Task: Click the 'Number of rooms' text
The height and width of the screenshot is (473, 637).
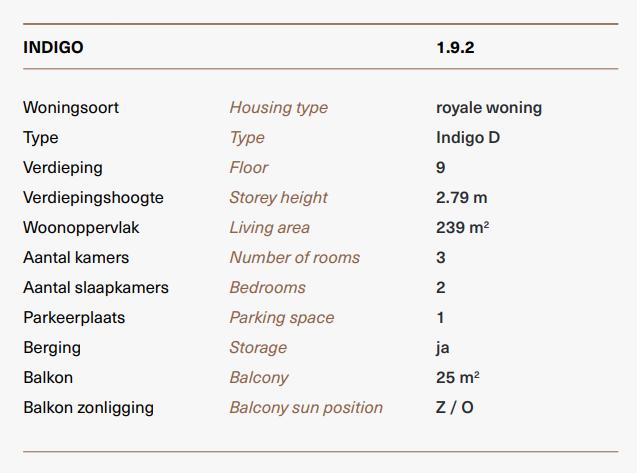Action: coord(295,258)
